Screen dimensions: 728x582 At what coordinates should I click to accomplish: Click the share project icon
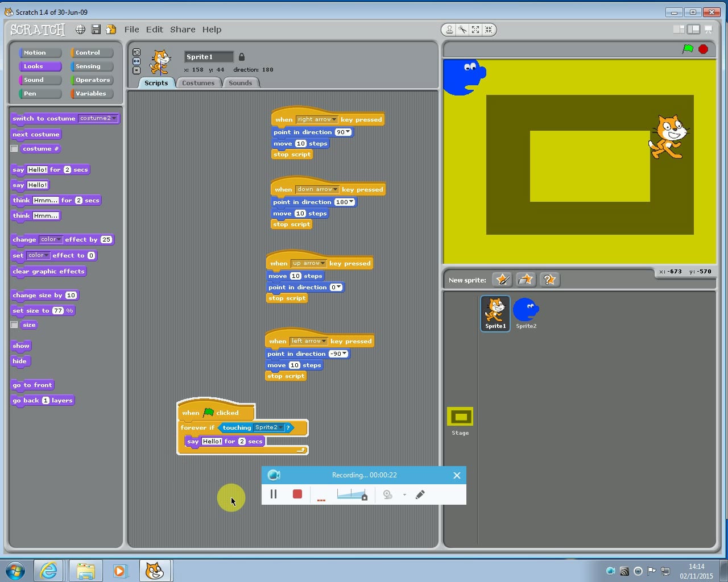pyautogui.click(x=111, y=30)
